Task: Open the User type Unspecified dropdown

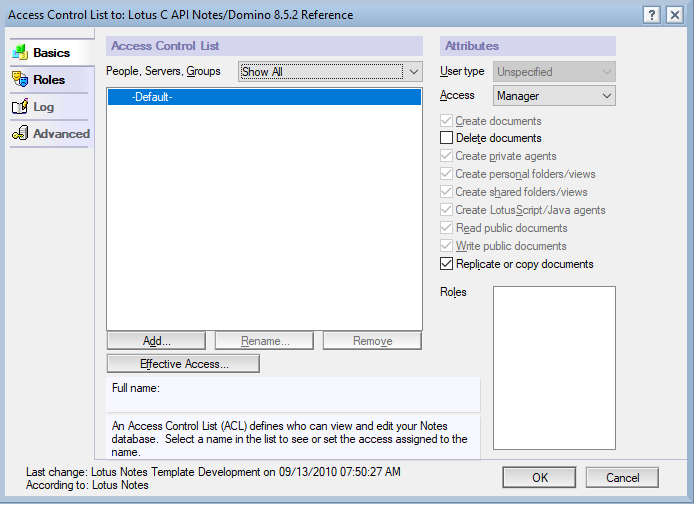Action: click(554, 71)
